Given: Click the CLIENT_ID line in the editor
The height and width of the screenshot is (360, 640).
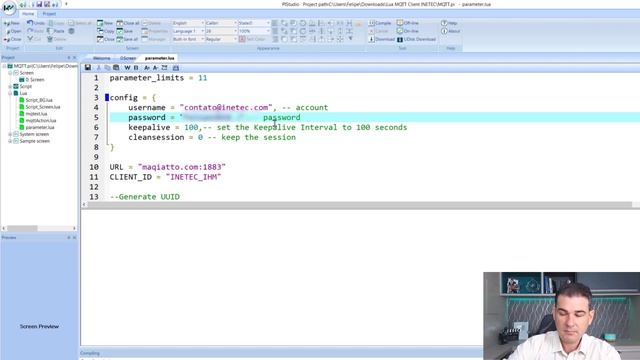Looking at the screenshot, I should coord(165,177).
